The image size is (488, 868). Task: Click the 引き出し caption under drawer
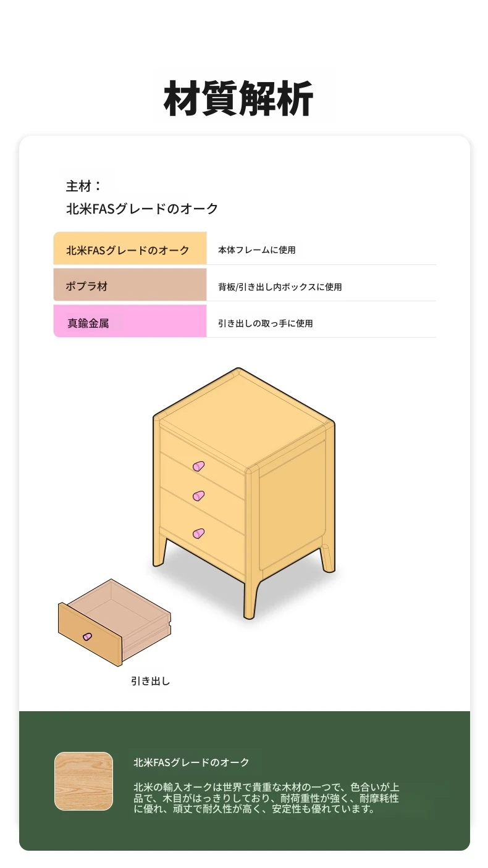click(x=150, y=682)
